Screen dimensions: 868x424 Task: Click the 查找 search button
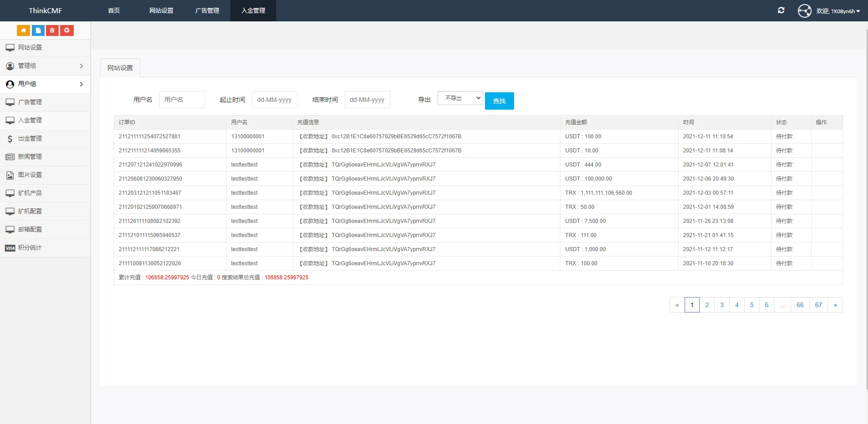[x=499, y=101]
